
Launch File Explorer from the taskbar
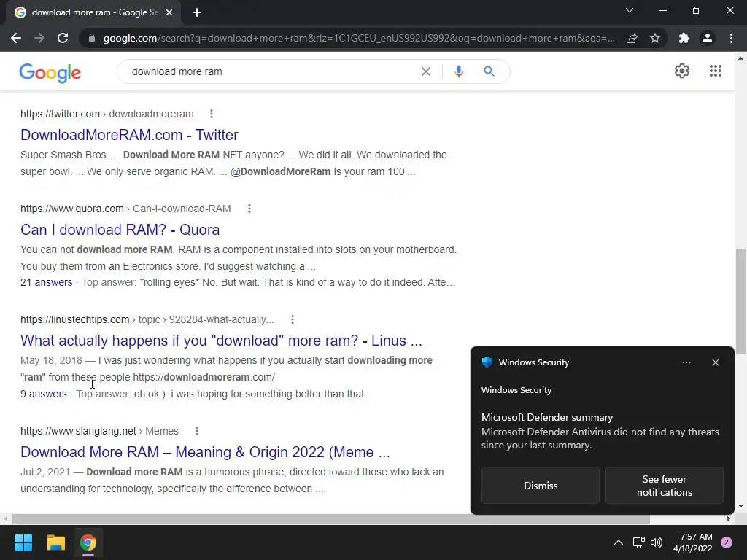[x=55, y=542]
